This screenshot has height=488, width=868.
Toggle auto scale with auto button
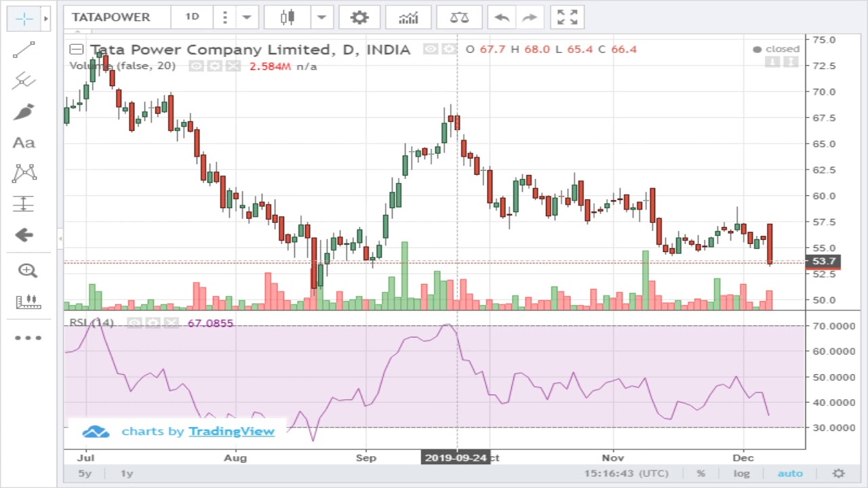[790, 474]
